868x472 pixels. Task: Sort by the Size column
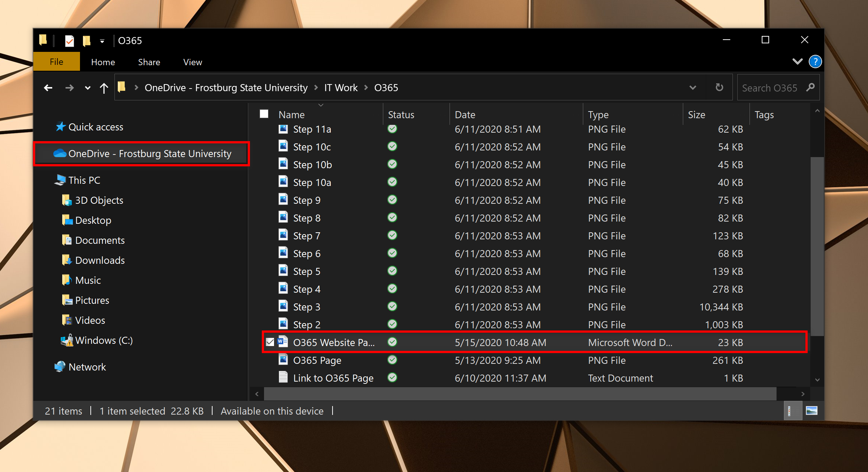pyautogui.click(x=696, y=114)
